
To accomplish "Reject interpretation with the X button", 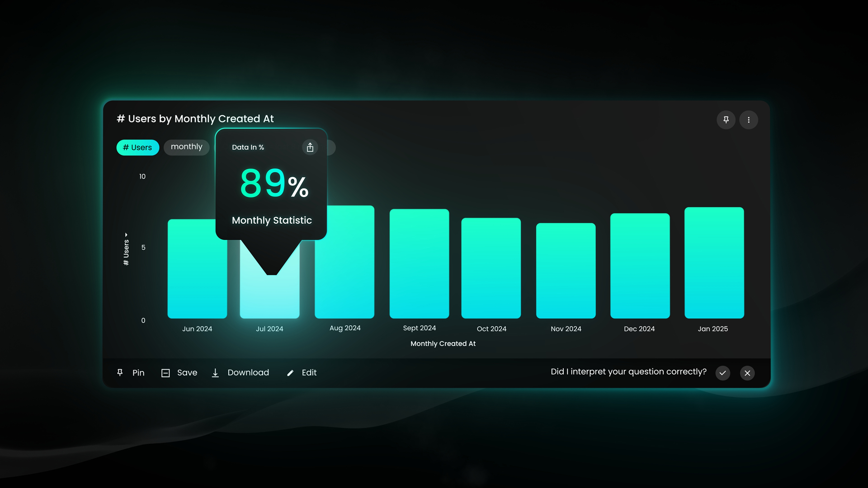I will 747,373.
